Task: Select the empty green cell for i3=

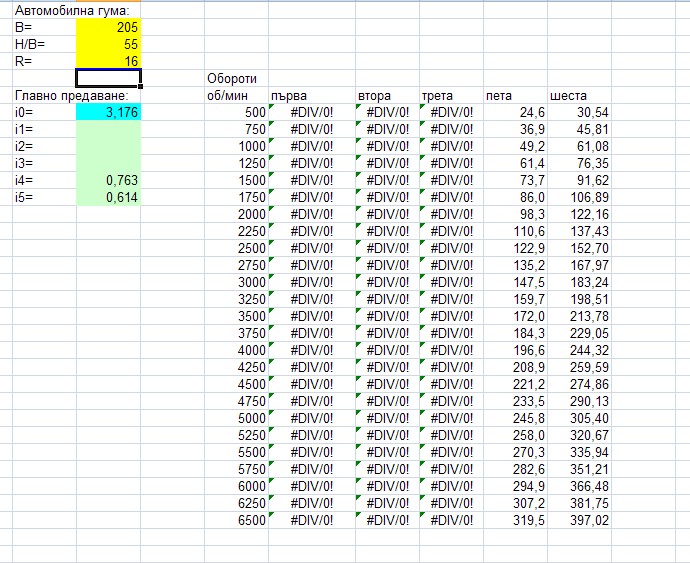Action: pyautogui.click(x=108, y=163)
